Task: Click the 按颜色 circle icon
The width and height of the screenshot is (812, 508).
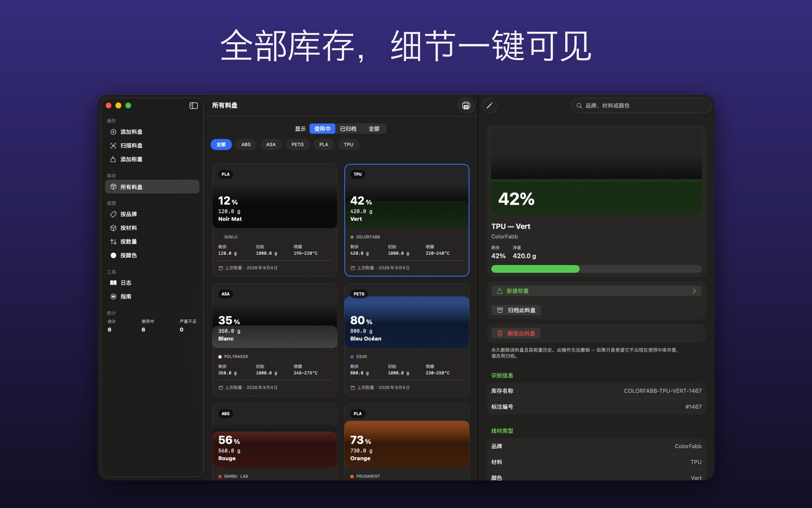Action: point(113,255)
